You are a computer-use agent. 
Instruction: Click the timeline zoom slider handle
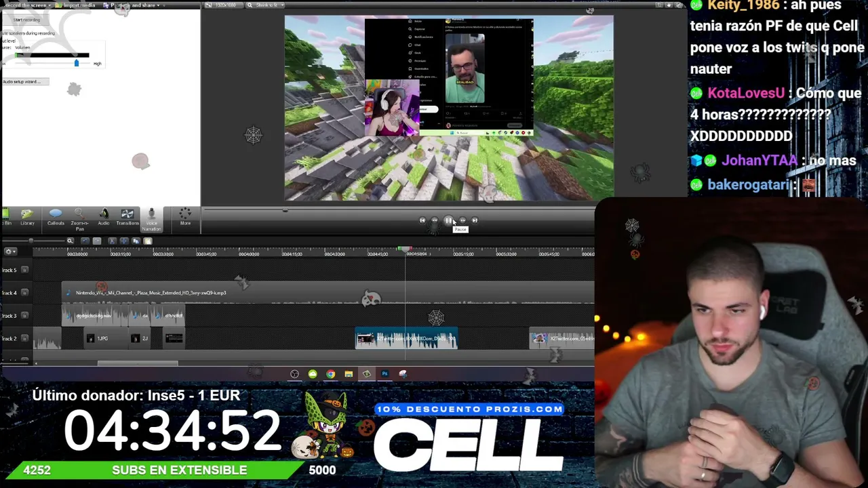31,241
